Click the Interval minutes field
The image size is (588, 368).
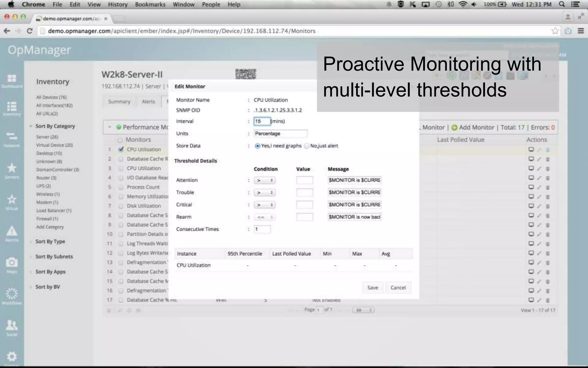click(262, 121)
